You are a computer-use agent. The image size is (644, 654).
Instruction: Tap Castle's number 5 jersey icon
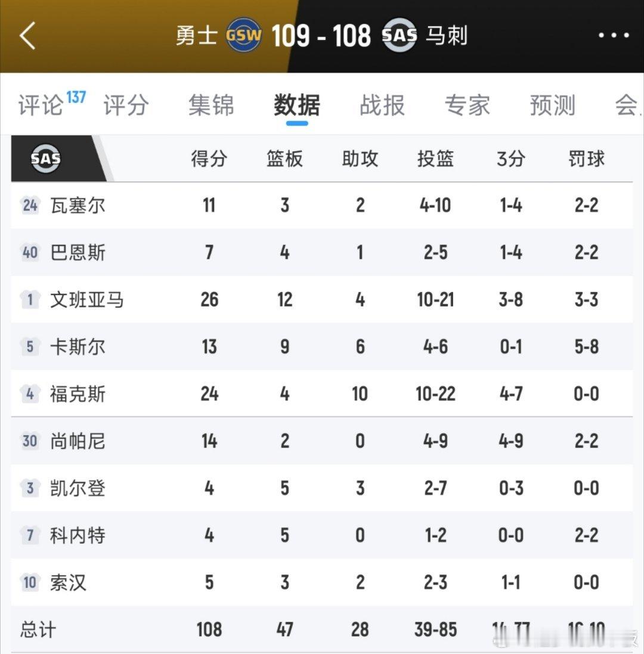(x=30, y=346)
